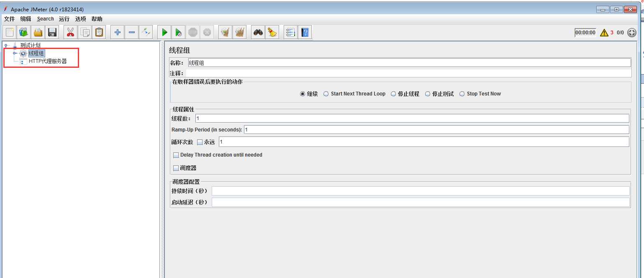Image resolution: width=644 pixels, height=278 pixels.
Task: Click the 循环次数 value field
Action: (x=424, y=142)
